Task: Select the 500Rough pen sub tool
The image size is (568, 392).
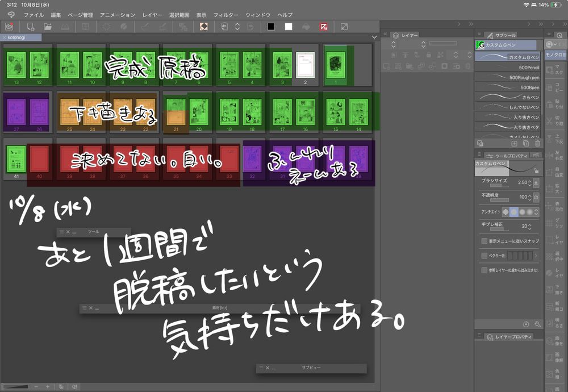Action: click(x=507, y=77)
